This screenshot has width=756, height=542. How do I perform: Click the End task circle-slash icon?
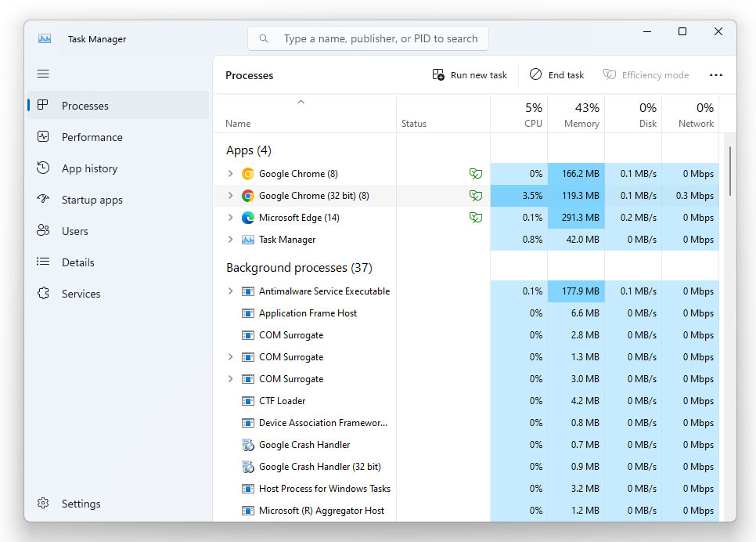click(x=535, y=74)
